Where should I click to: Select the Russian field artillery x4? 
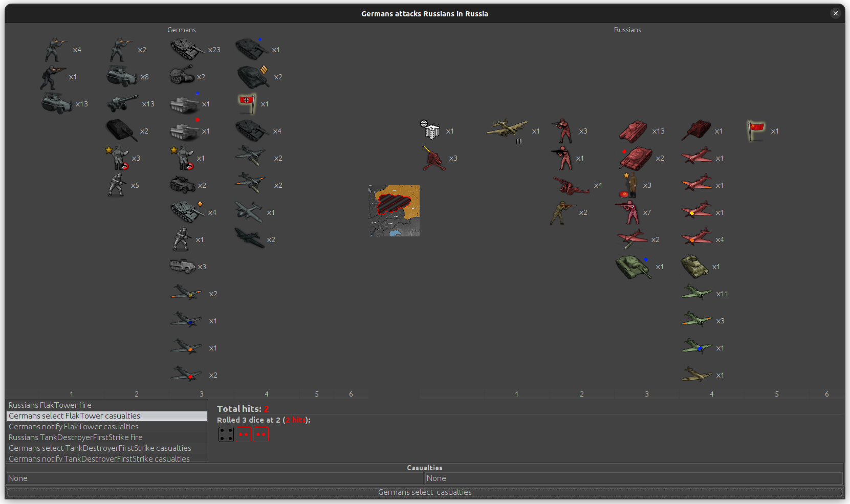[571, 185]
